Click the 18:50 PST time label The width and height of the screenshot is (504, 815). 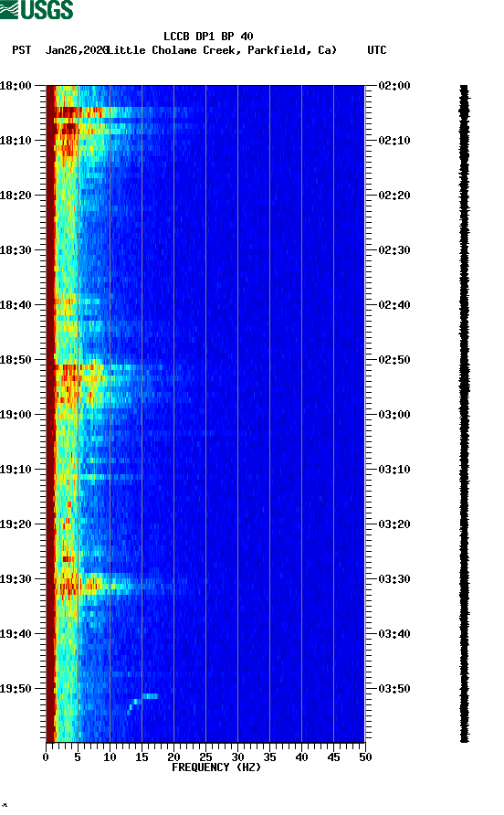[x=16, y=360]
